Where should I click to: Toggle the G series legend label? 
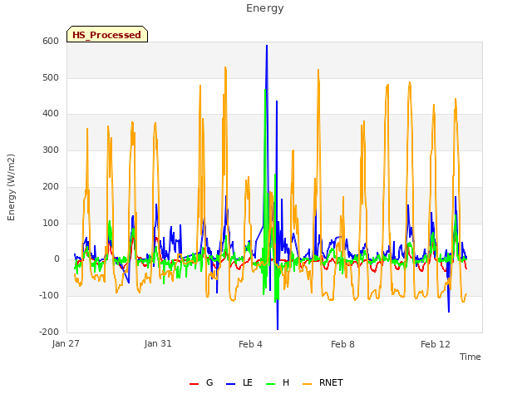click(209, 382)
